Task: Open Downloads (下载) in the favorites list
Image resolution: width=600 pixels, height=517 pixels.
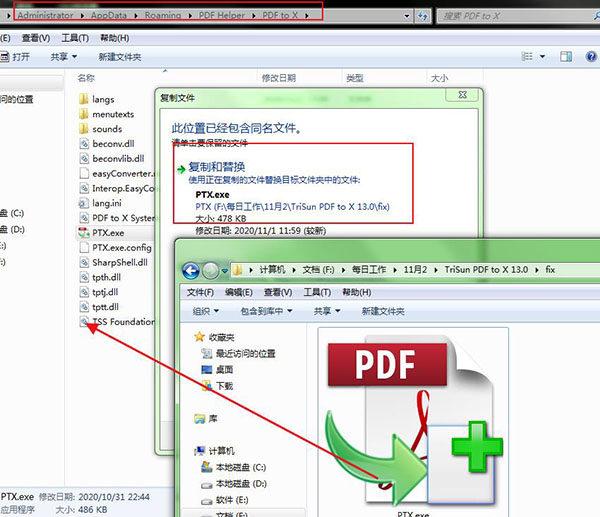Action: (224, 385)
